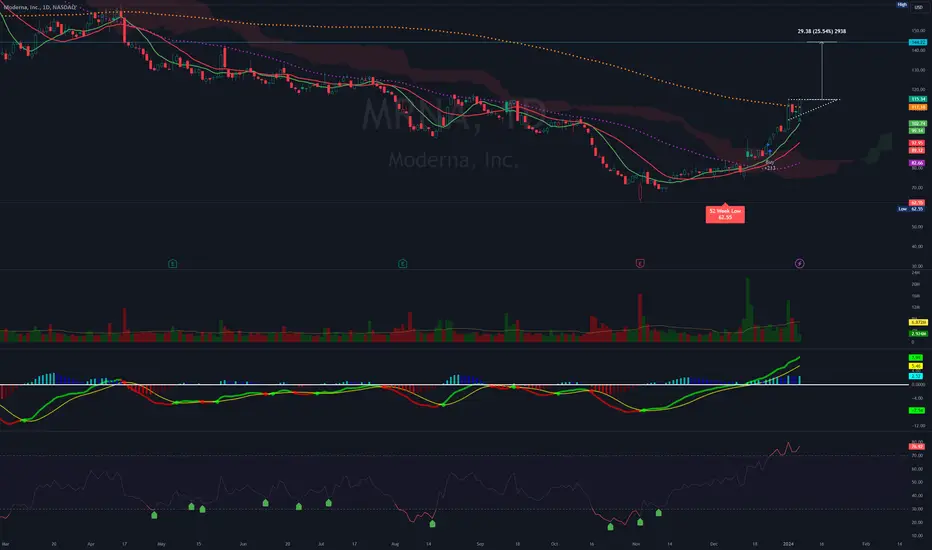Click the 2024 label on the time axis
932x550 pixels.
[x=788, y=544]
